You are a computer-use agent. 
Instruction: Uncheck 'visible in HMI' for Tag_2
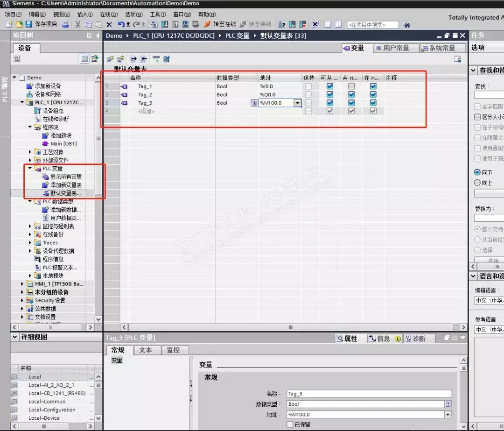pos(373,95)
